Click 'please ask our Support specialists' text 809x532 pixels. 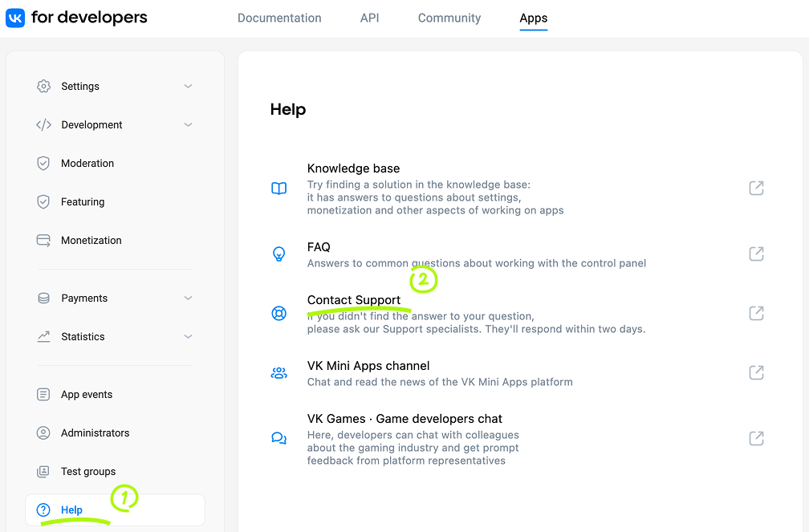pyautogui.click(x=476, y=329)
